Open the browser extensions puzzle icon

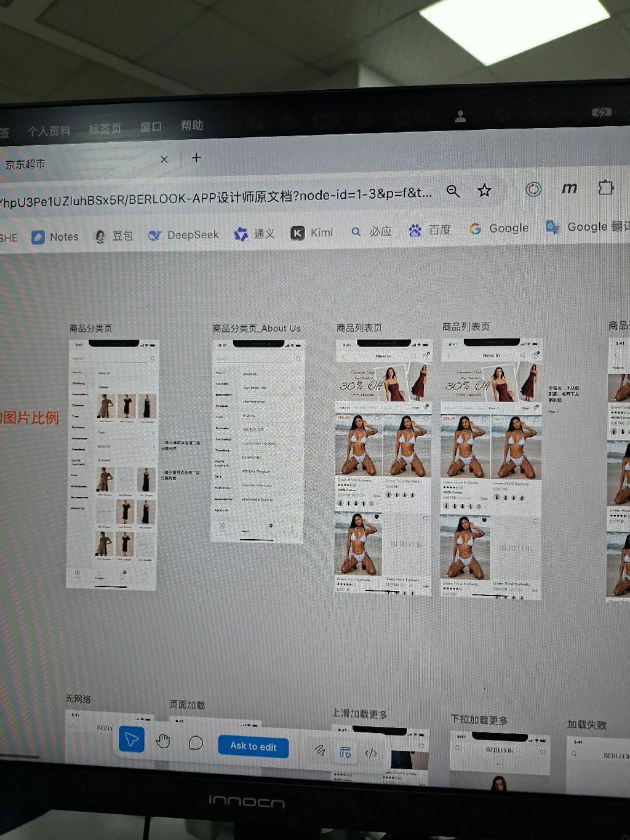pos(606,187)
